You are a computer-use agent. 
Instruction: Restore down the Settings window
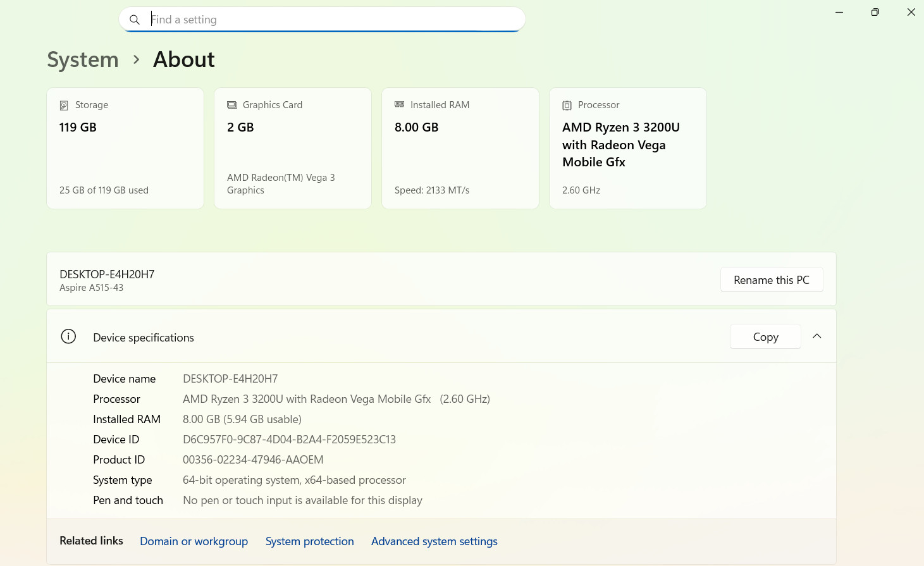[x=875, y=12]
